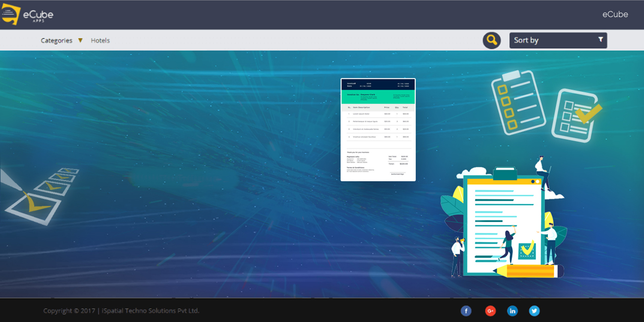644x322 pixels.
Task: Click the LinkedIn footer icon
Action: click(x=512, y=311)
